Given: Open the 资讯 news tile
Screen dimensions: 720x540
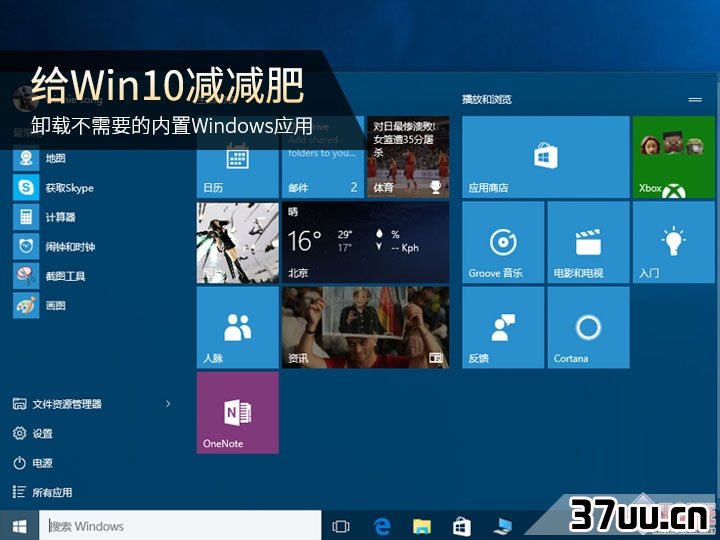Looking at the screenshot, I should coord(366,328).
